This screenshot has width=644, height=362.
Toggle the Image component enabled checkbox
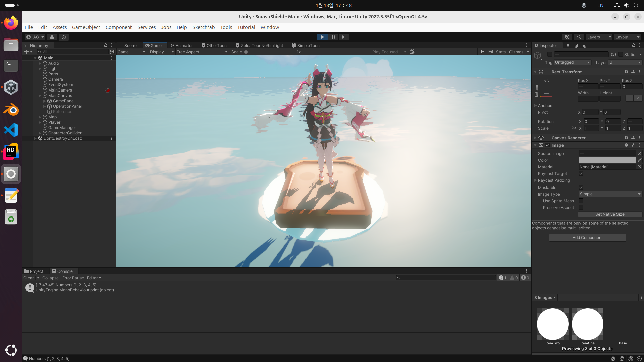[547, 145]
